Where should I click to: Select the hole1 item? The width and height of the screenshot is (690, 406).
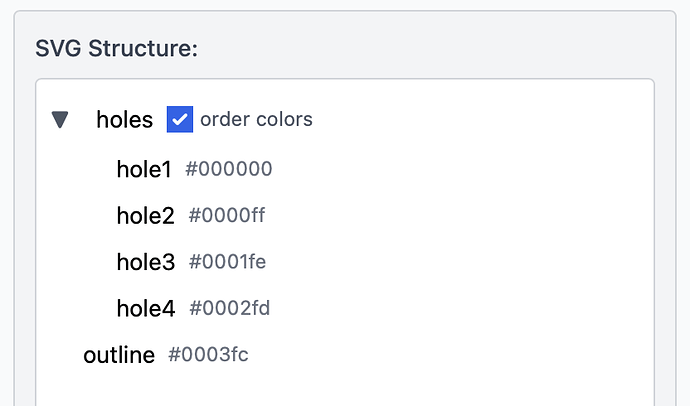144,169
